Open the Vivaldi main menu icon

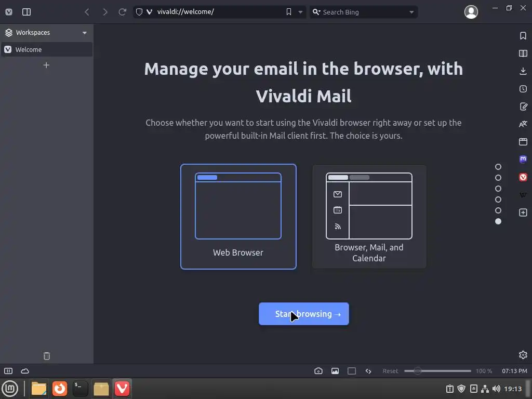point(9,12)
